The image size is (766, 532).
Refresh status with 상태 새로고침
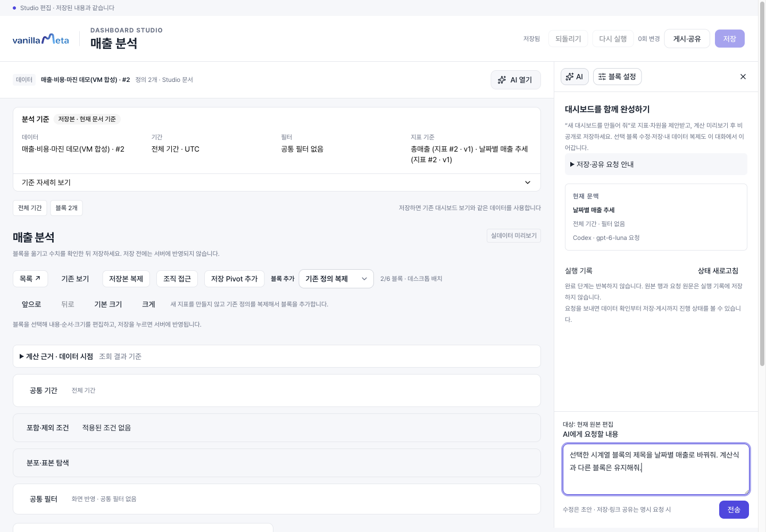[718, 271]
